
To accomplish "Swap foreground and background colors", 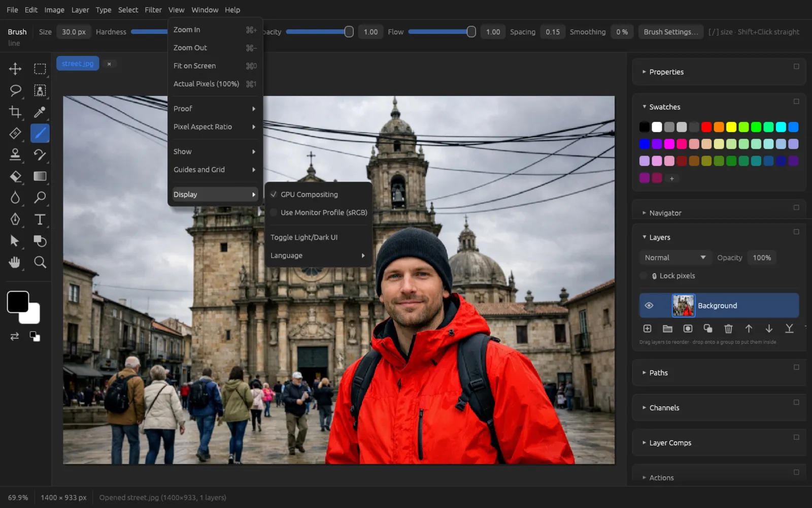I will click(15, 336).
